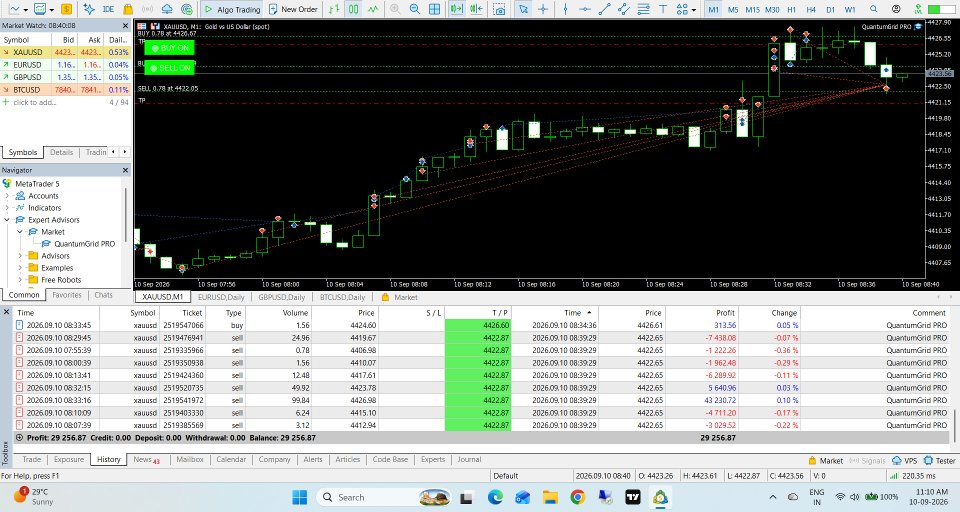Open the chart templates dropdown arrow

pos(51,10)
